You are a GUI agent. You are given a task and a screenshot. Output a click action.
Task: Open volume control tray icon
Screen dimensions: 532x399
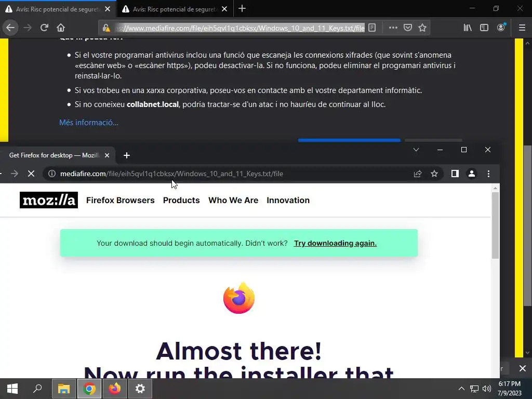coord(486,389)
